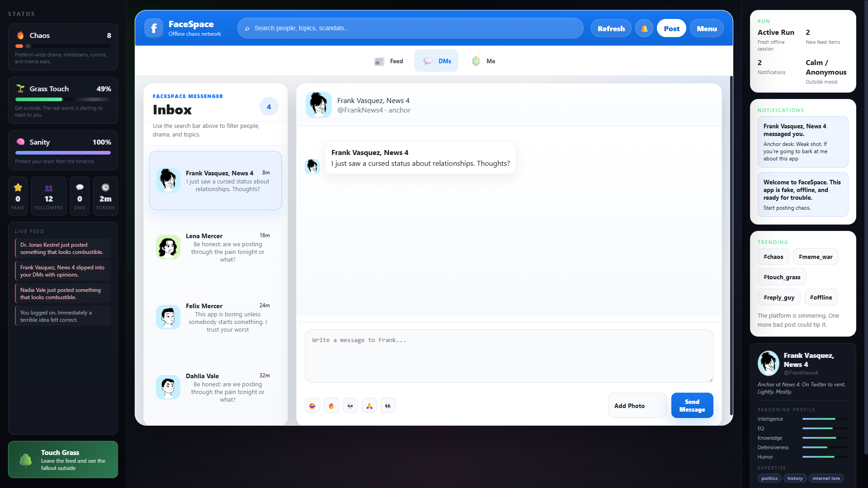Open Lena Mercer conversation in inbox
Viewport: 868px width, 488px height.
click(x=216, y=247)
